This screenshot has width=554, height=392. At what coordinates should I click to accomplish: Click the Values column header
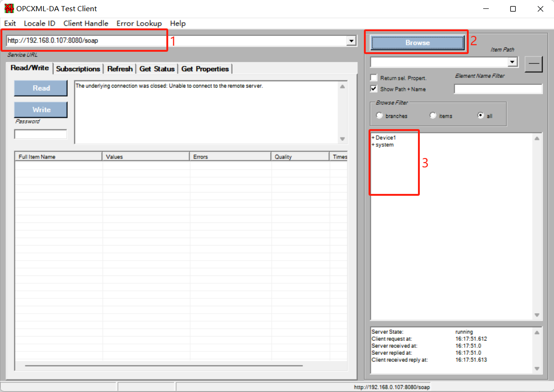click(145, 157)
